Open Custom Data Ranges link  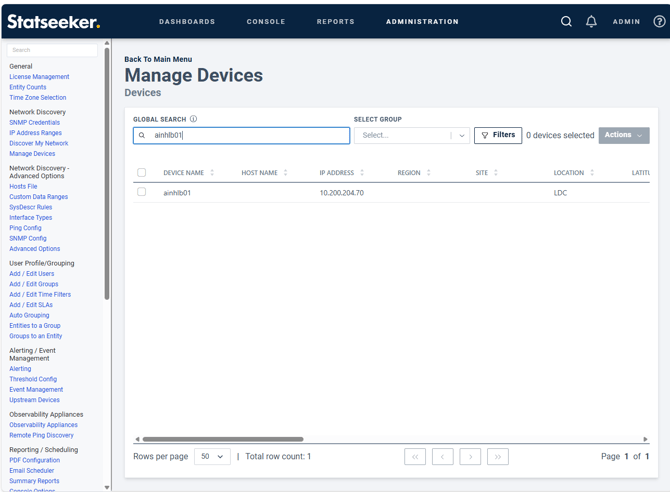[x=38, y=197]
